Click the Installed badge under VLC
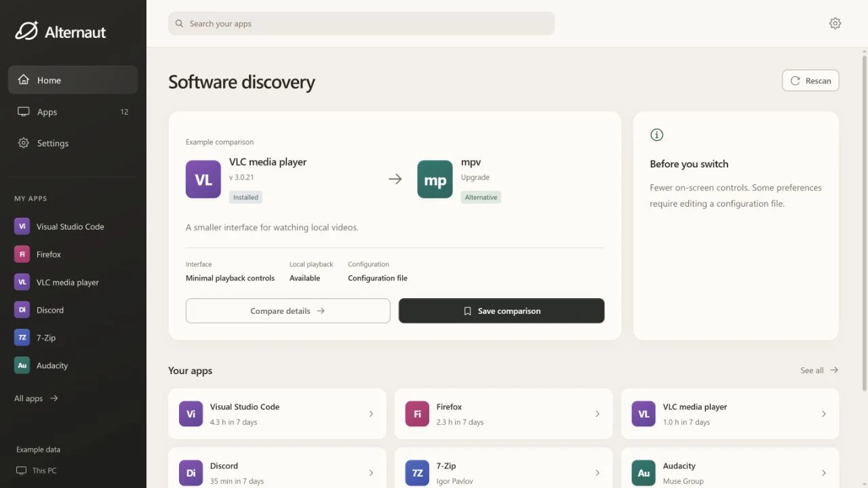868x488 pixels. tap(245, 197)
